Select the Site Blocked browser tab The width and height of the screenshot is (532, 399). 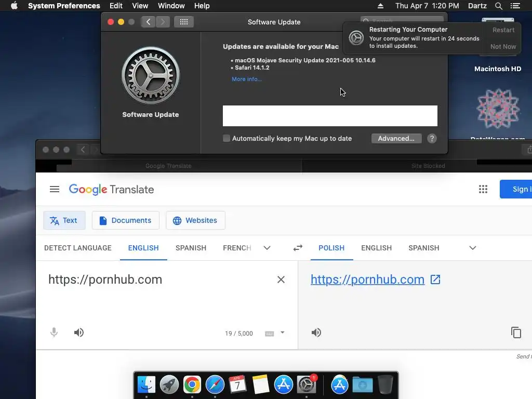coord(428,166)
